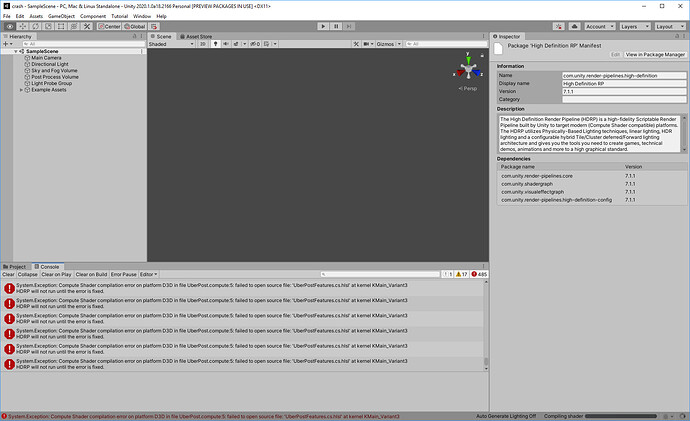This screenshot has width=690, height=421.
Task: Open component editor tools in Scene toolbar
Action: [356, 44]
